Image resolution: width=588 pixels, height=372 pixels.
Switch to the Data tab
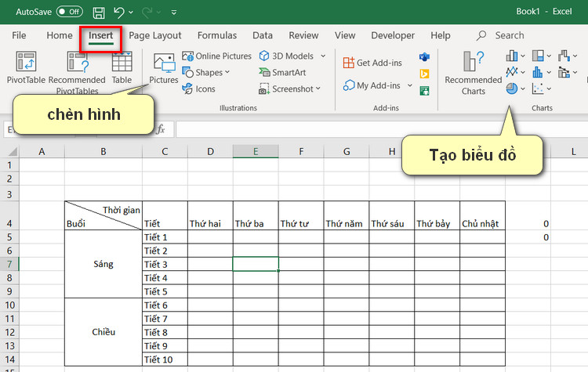[x=263, y=35]
